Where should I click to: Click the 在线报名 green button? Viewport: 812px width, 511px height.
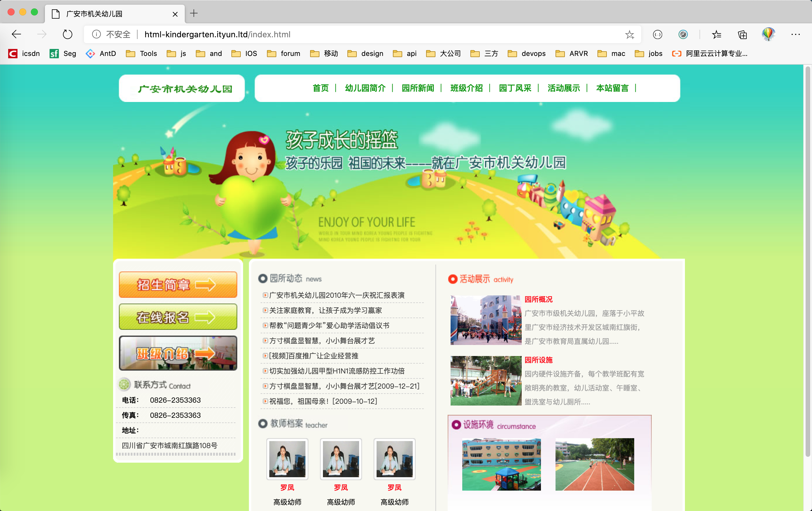(x=178, y=316)
